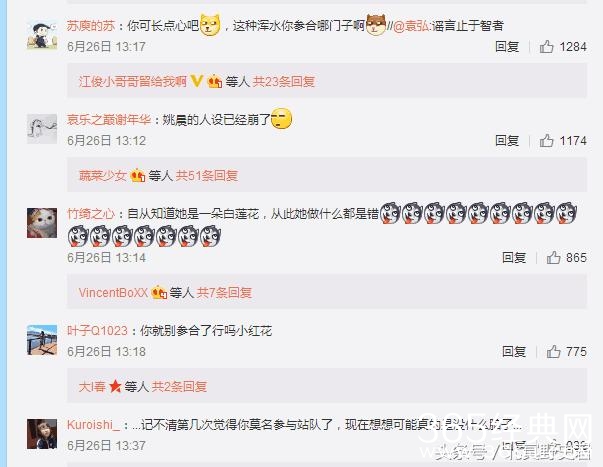Open 苏庚的苏's profile avatar
Screen dimensions: 603x467
(42, 35)
